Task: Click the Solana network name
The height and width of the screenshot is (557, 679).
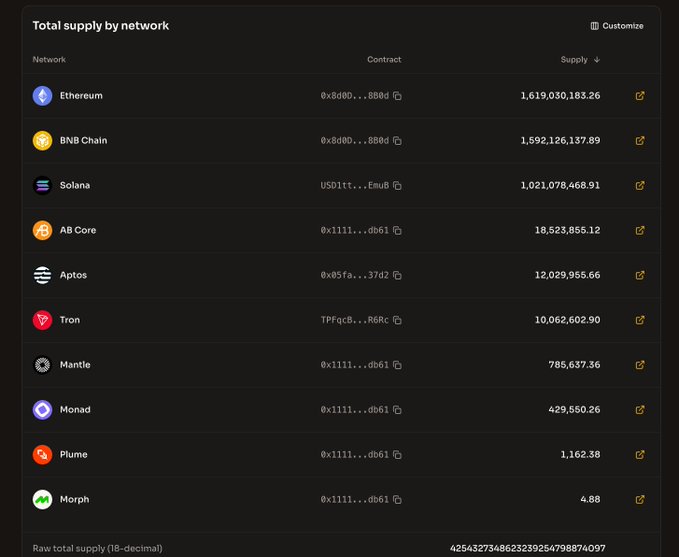Action: click(x=75, y=185)
